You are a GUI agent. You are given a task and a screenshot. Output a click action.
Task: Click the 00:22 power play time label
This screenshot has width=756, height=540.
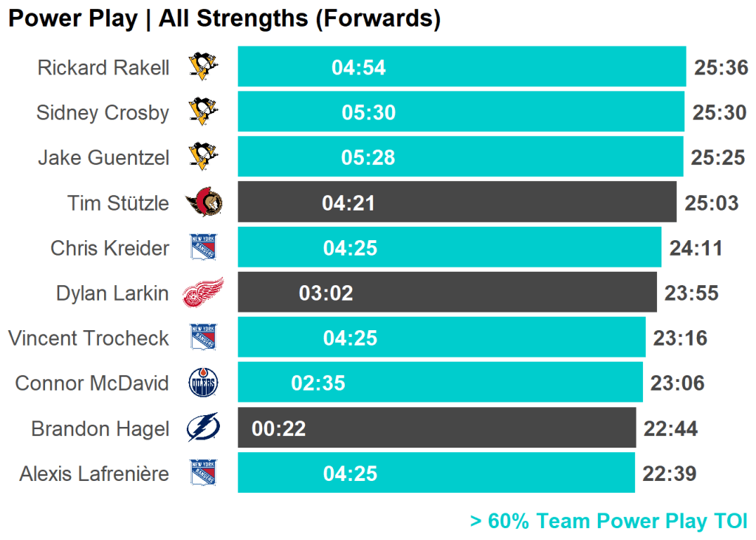click(279, 428)
